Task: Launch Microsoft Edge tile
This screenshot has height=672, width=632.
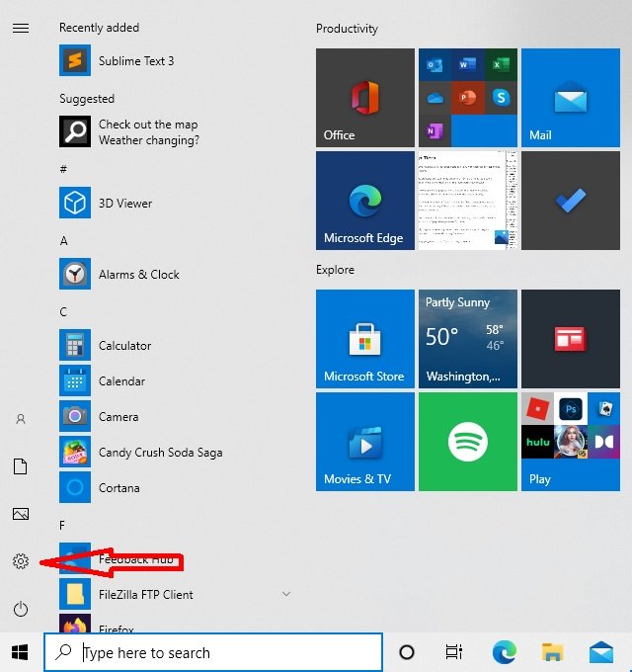Action: pos(365,201)
